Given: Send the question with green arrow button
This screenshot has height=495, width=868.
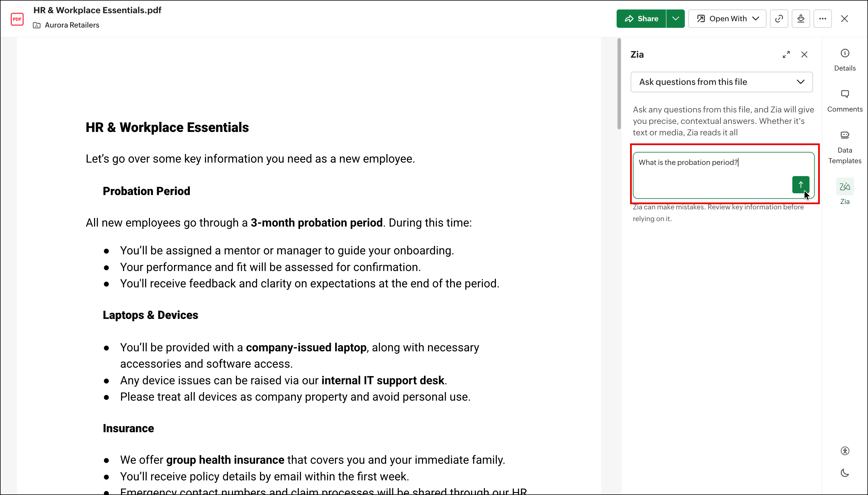Looking at the screenshot, I should click(x=800, y=185).
